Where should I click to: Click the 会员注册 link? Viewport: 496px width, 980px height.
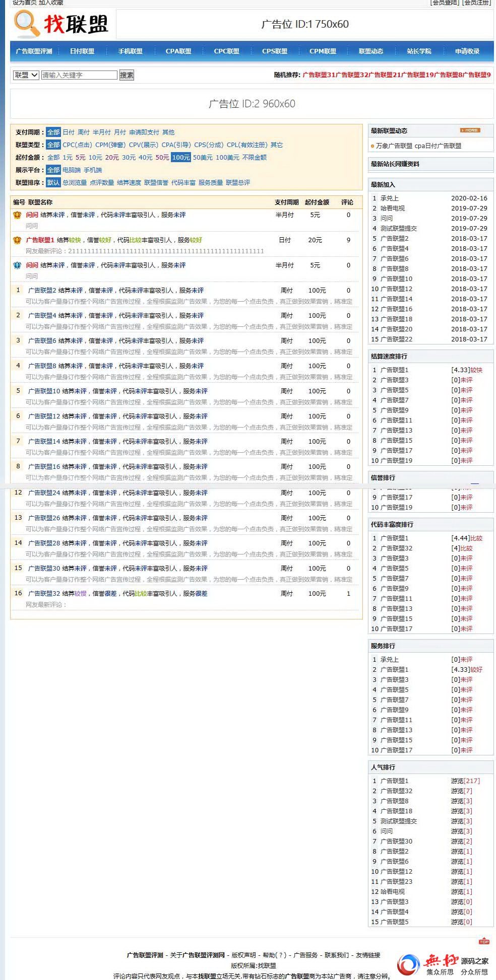pos(477,3)
